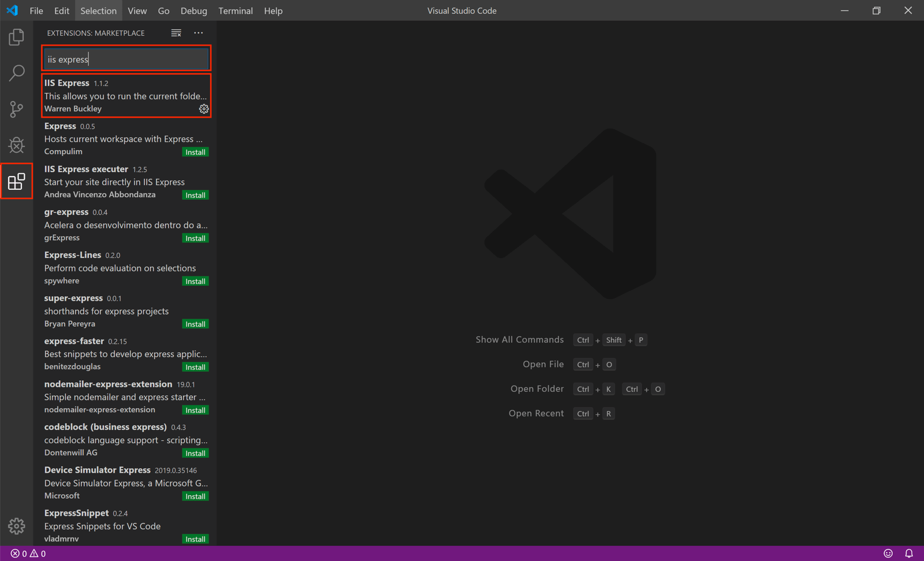Image resolution: width=924 pixels, height=561 pixels.
Task: Click the Bryan Pereyra publisher name
Action: 70,324
